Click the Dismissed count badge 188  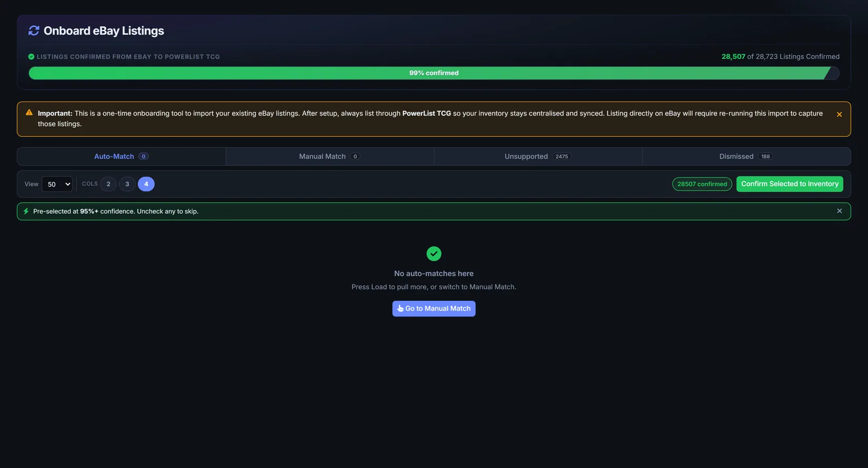(x=765, y=157)
